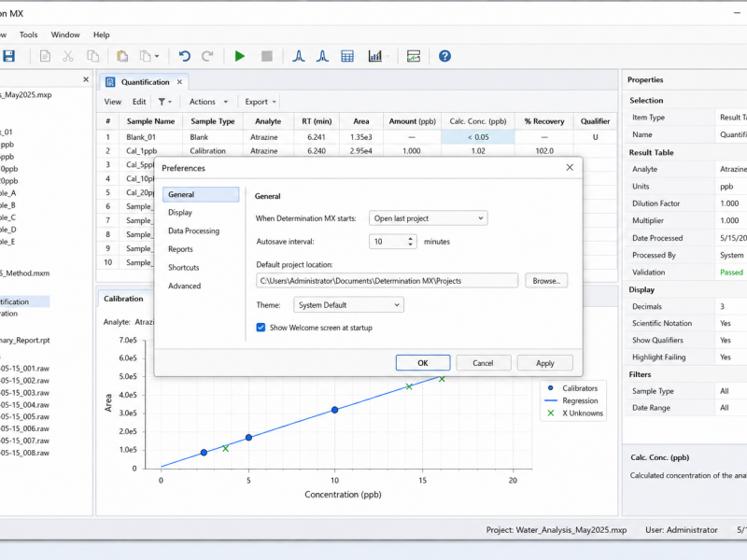Screen dimensions: 747x560
Task: Click the Quantification tab icon
Action: pos(110,82)
